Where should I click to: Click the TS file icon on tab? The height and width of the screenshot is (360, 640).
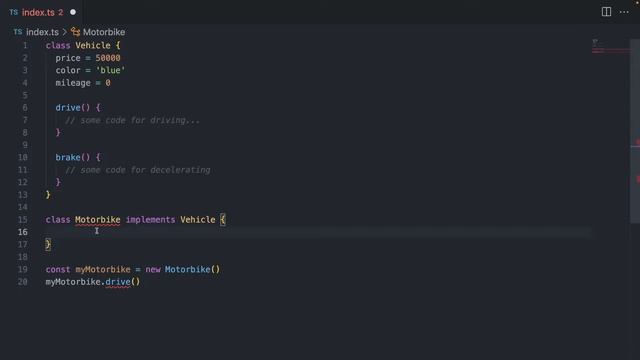tap(13, 12)
